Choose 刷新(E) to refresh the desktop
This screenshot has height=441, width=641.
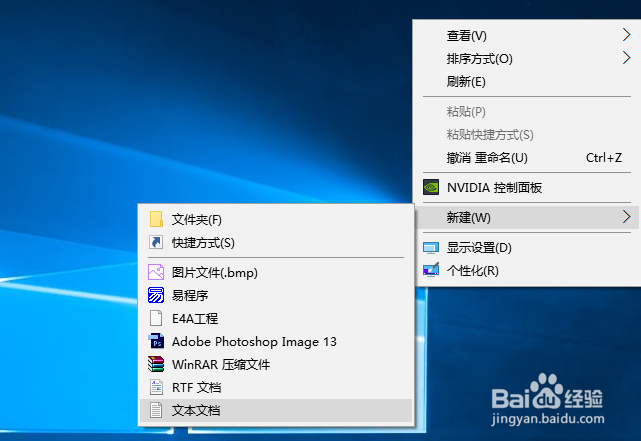click(527, 81)
